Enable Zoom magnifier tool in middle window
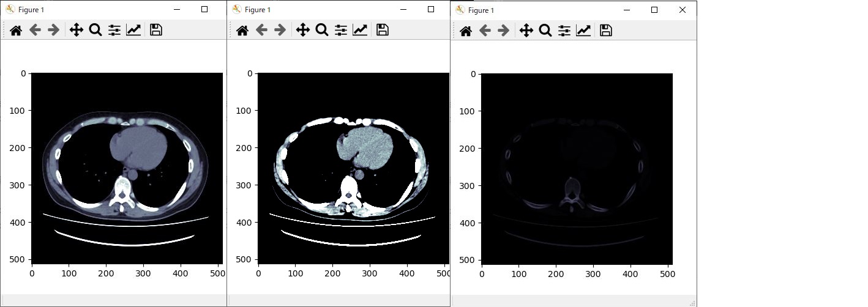Viewport: 868px width, 307px height. pyautogui.click(x=322, y=30)
